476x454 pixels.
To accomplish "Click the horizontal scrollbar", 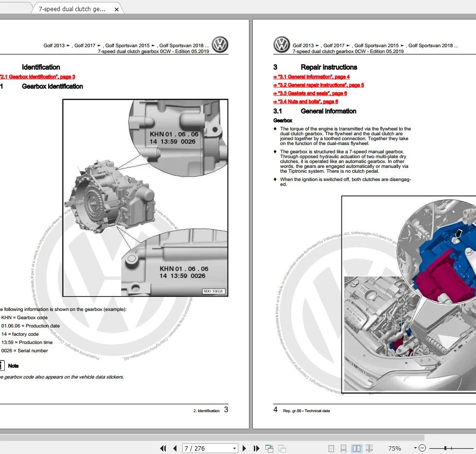I will [212, 437].
